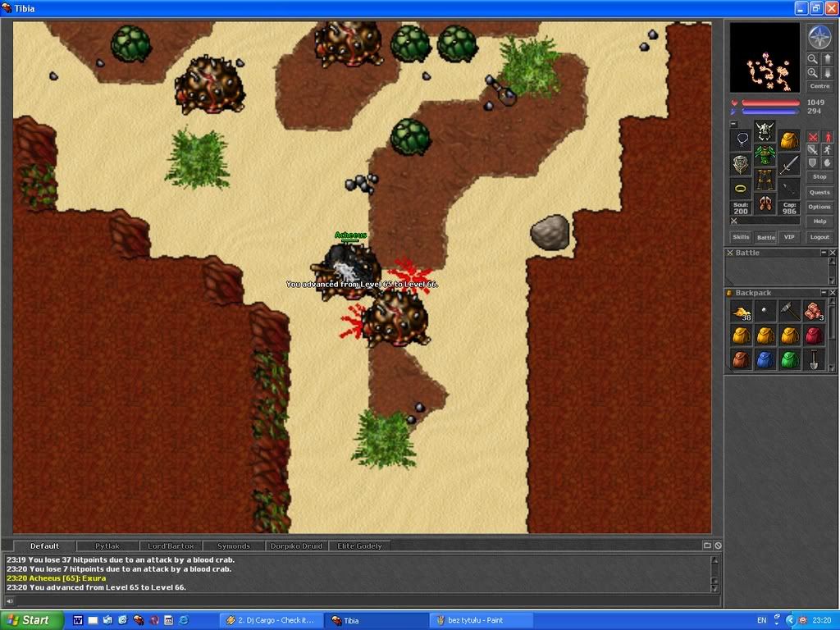Collapse the inventory panel with minus button
840x630 pixels.
(x=734, y=124)
